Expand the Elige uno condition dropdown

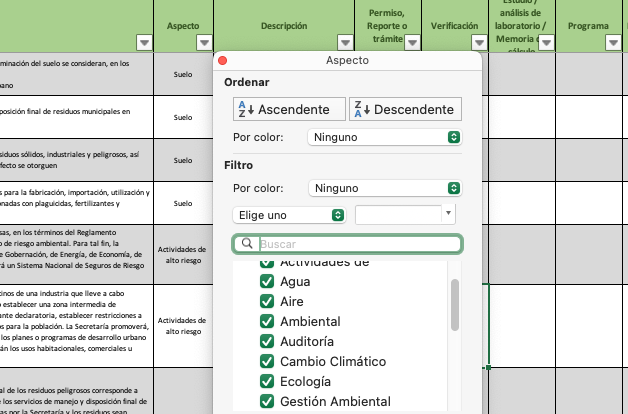click(289, 215)
